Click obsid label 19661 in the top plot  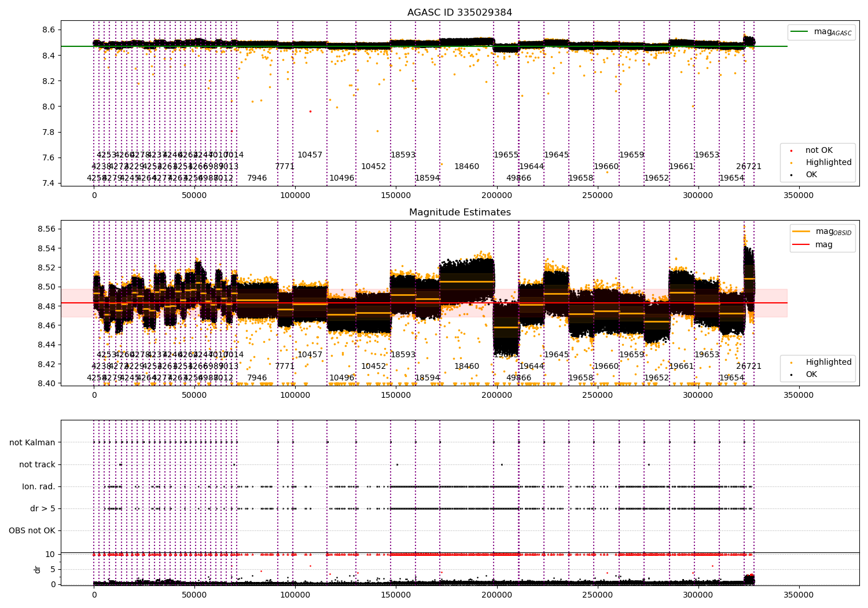tap(681, 166)
